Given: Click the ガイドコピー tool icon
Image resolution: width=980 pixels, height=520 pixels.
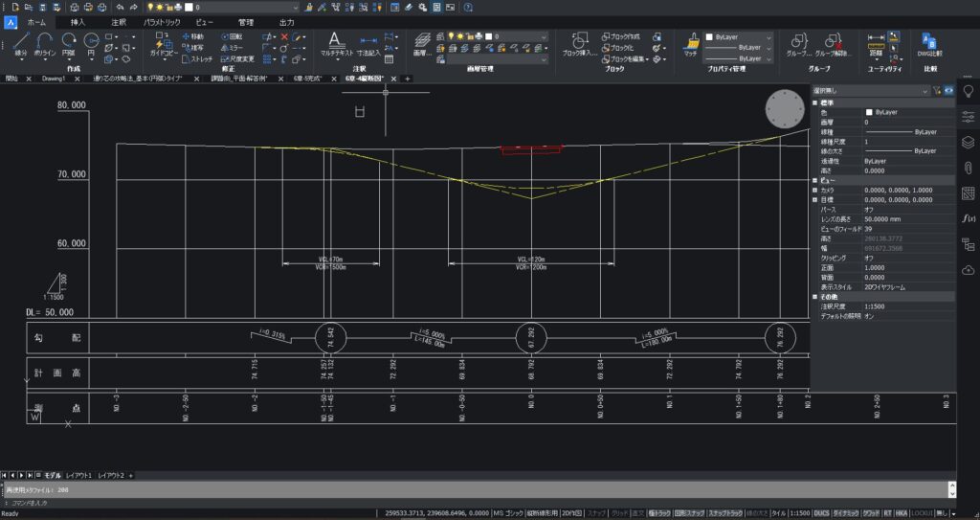Looking at the screenshot, I should click(x=164, y=44).
